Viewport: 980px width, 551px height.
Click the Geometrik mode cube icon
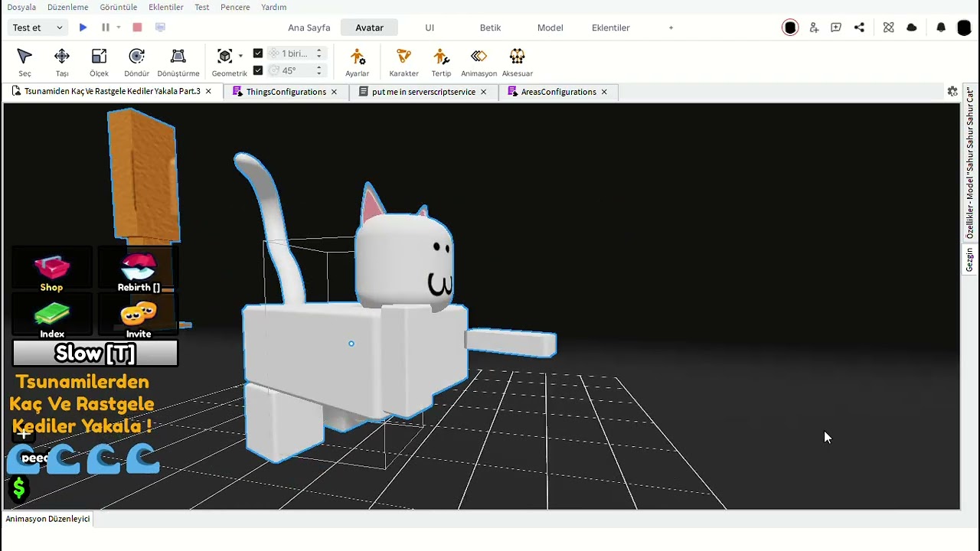(x=225, y=56)
